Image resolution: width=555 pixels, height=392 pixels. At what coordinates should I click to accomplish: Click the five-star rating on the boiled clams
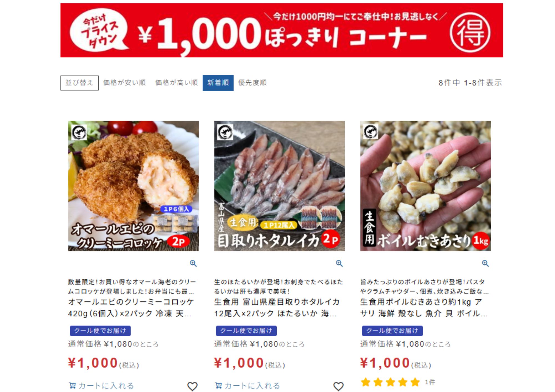pos(390,382)
